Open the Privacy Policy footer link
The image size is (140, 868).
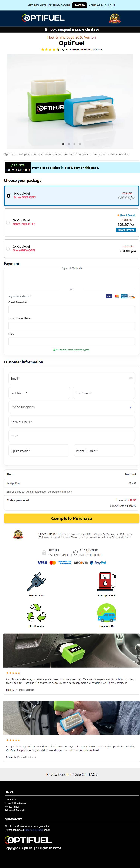12,807
